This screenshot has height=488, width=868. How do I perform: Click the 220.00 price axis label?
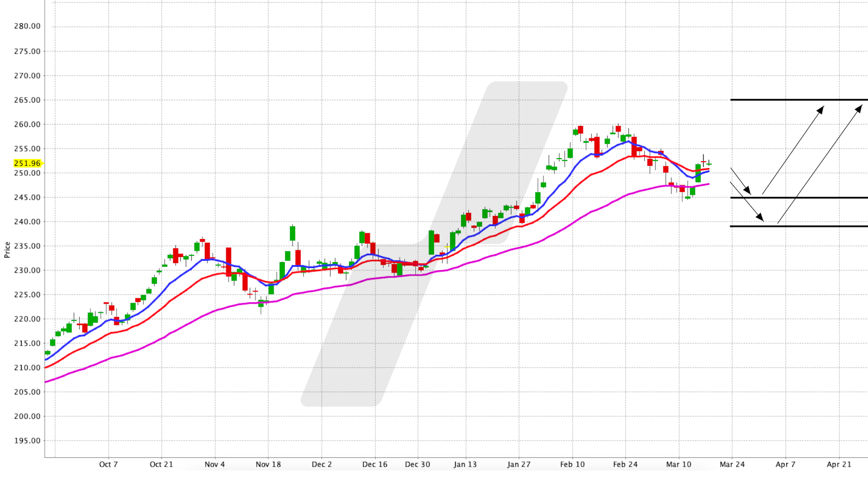click(27, 319)
